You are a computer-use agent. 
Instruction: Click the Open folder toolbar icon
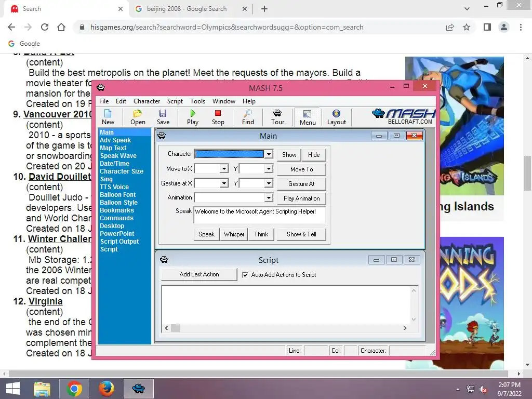(x=138, y=117)
